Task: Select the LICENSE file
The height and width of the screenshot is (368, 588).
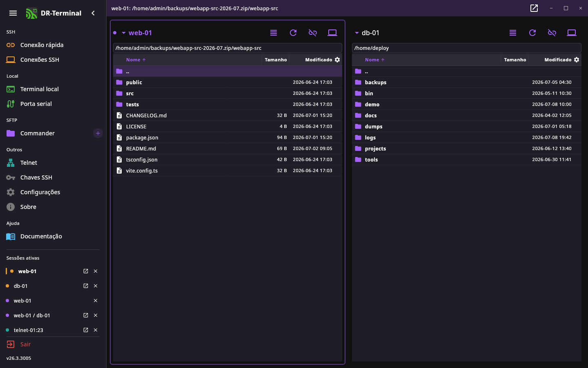Action: point(227,126)
